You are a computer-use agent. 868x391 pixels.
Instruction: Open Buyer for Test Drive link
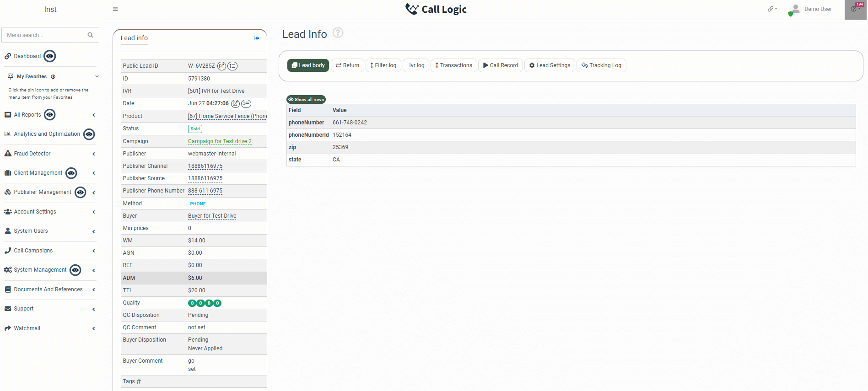[212, 216]
